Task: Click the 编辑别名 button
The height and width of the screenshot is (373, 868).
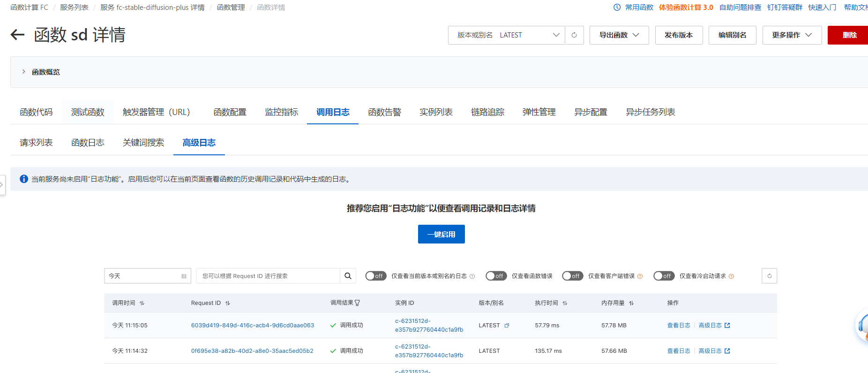Action: point(733,35)
